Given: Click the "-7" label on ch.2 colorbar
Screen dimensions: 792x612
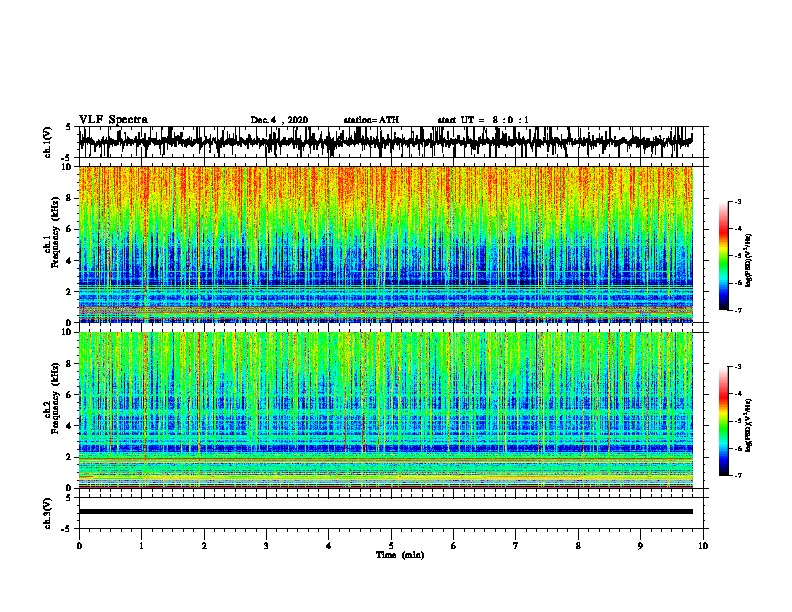Looking at the screenshot, I should click(x=738, y=476).
